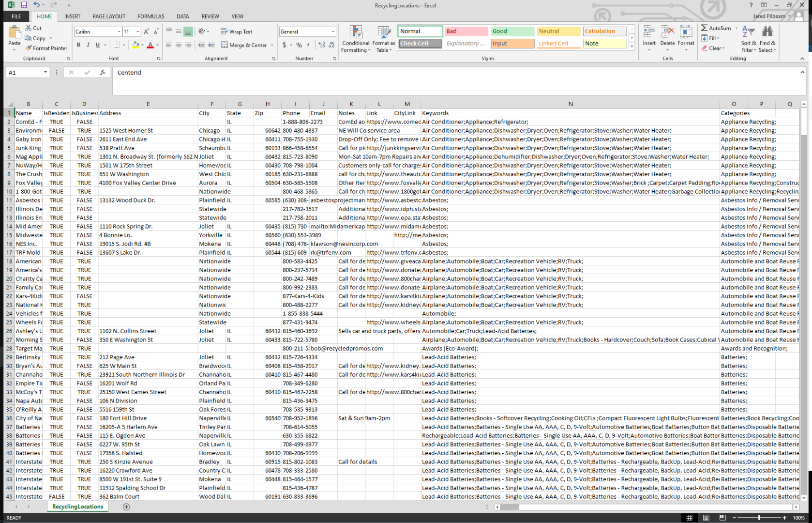The image size is (812, 523).
Task: Toggle Middle Align vertical alignment
Action: click(179, 31)
